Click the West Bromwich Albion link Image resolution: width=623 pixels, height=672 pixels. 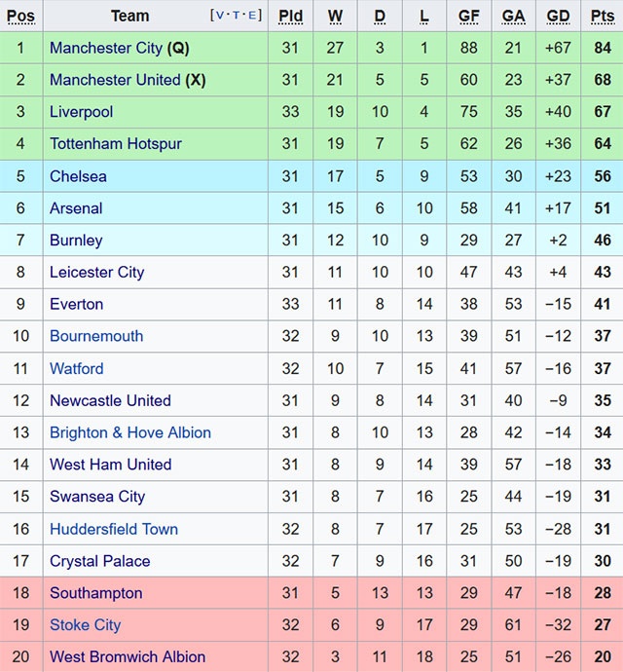[x=128, y=657]
